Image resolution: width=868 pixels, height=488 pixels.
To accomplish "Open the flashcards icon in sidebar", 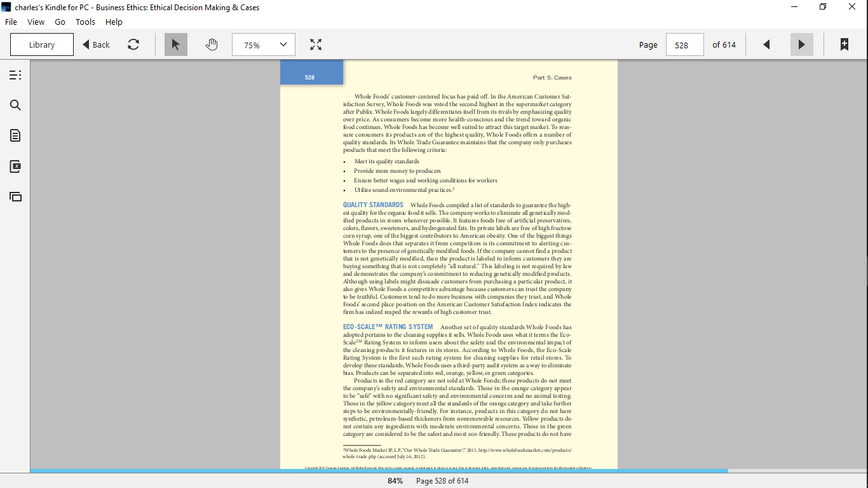I will [x=15, y=166].
